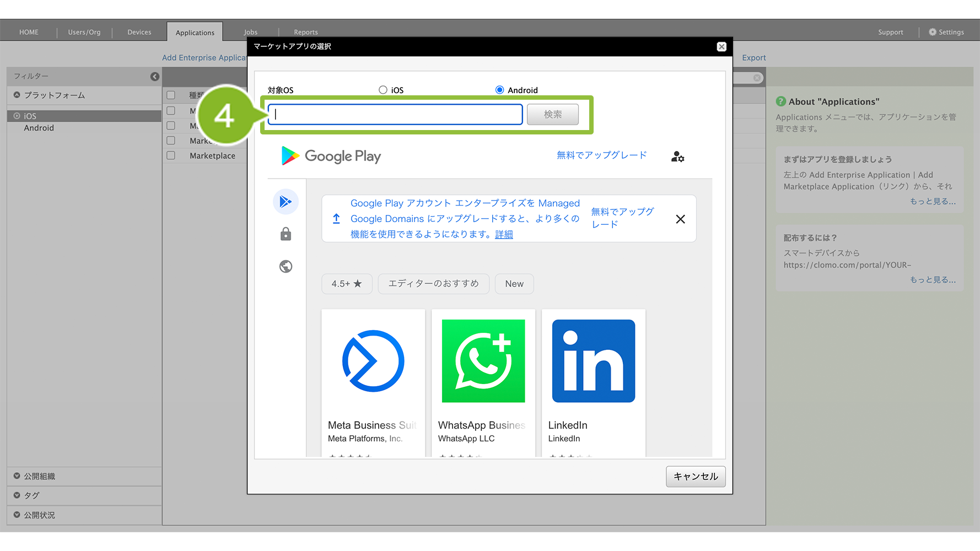Select the Android radio button
This screenshot has width=980, height=551.
(x=499, y=90)
